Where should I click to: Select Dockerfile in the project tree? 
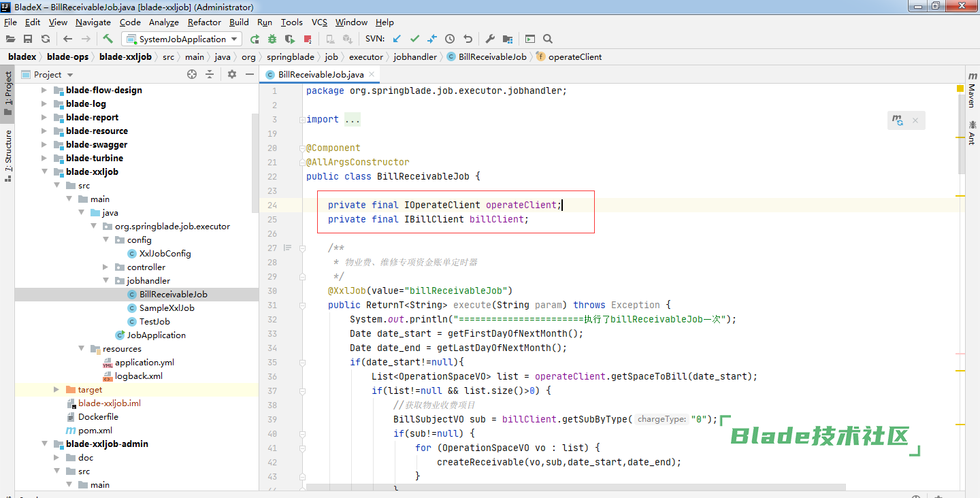coord(98,416)
